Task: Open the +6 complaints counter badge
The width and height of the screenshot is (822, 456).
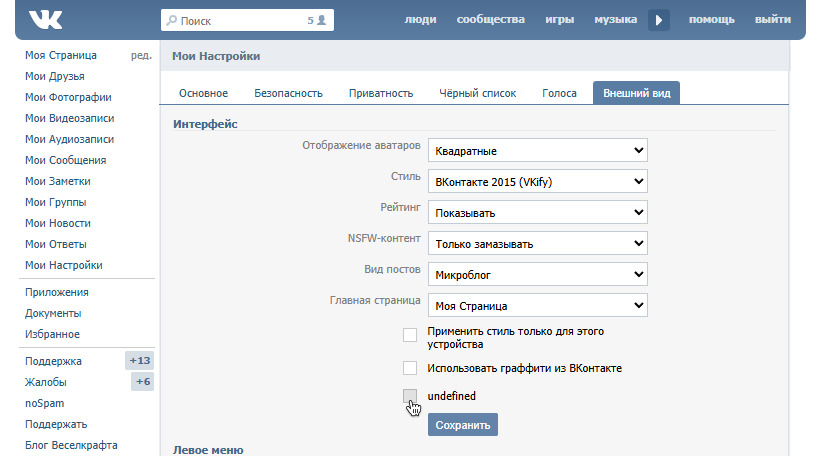Action: [143, 382]
